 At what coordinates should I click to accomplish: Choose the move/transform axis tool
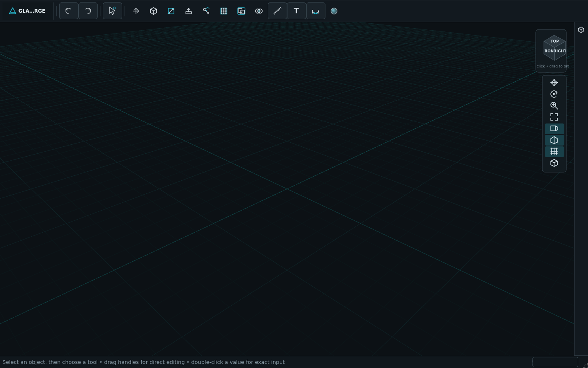coord(136,11)
